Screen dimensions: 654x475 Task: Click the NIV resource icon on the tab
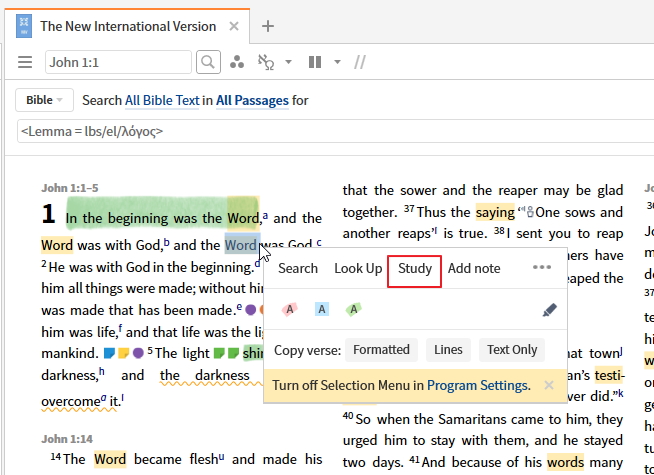coord(24,26)
